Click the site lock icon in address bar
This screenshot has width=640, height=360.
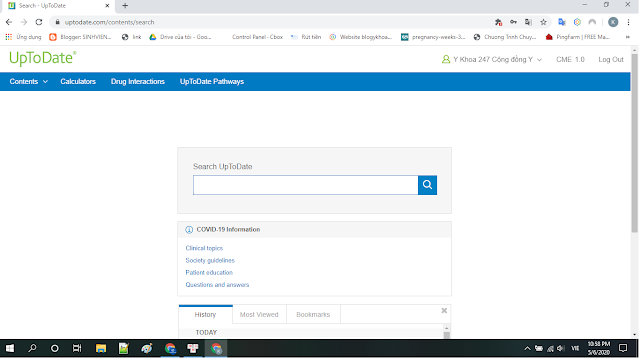58,22
